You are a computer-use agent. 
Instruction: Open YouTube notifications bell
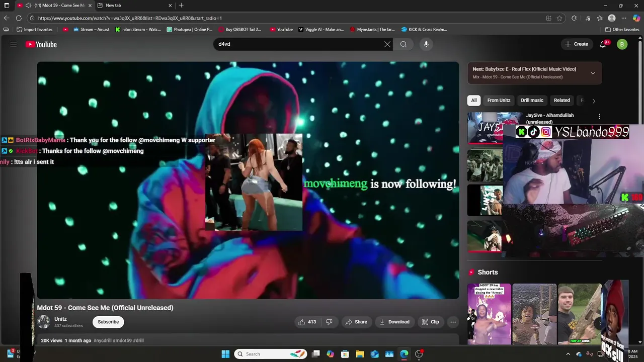(603, 44)
